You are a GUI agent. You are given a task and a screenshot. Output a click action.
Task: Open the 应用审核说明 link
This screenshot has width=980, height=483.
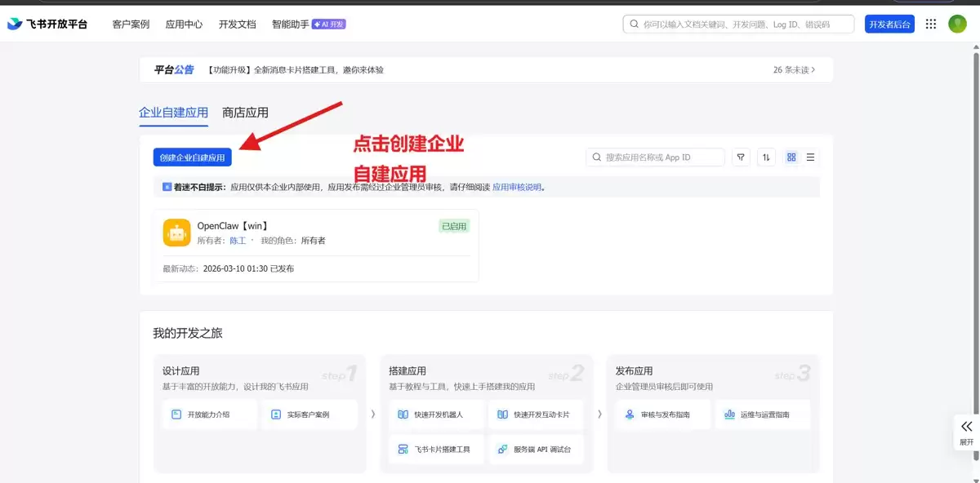point(517,187)
